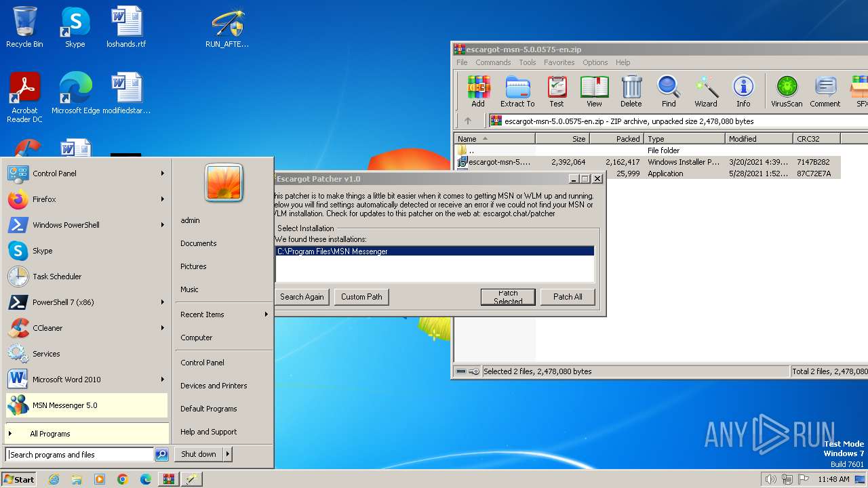The height and width of the screenshot is (488, 868).
Task: Open File menu in WinRAR
Action: pyautogui.click(x=462, y=62)
